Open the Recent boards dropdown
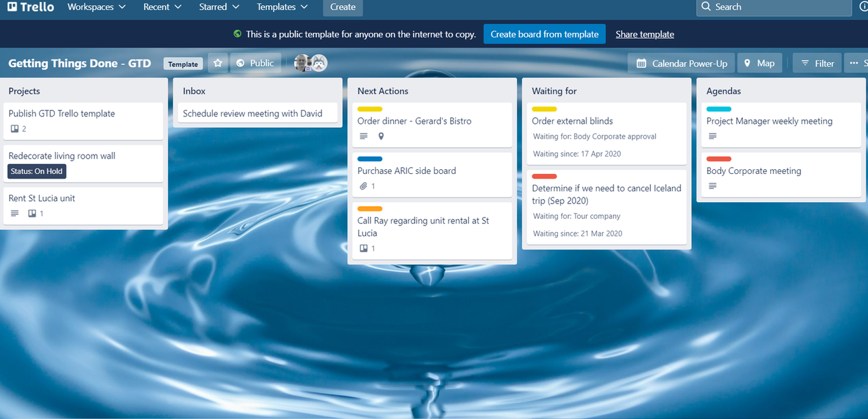 pos(161,7)
